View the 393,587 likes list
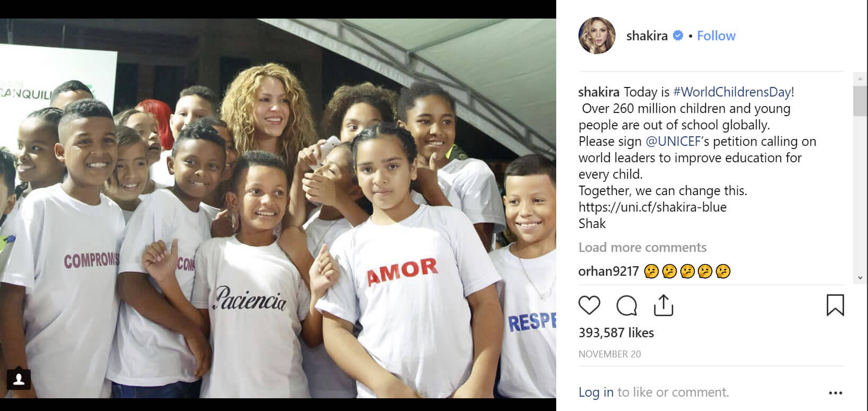Image resolution: width=868 pixels, height=411 pixels. point(616,333)
